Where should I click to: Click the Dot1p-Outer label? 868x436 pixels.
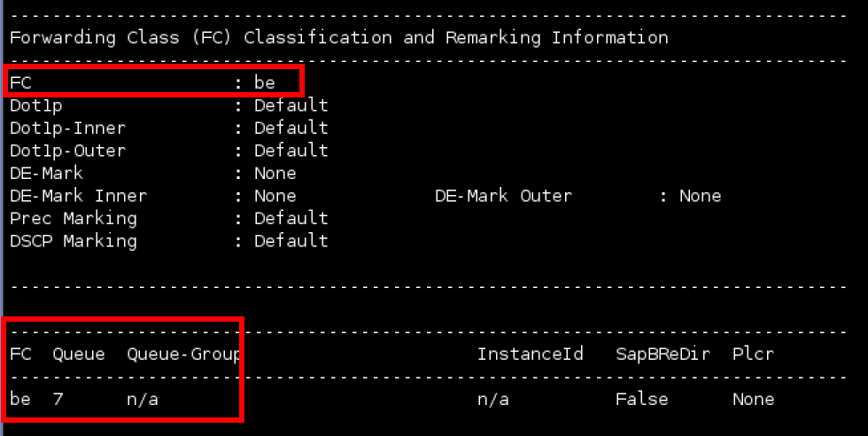(67, 151)
